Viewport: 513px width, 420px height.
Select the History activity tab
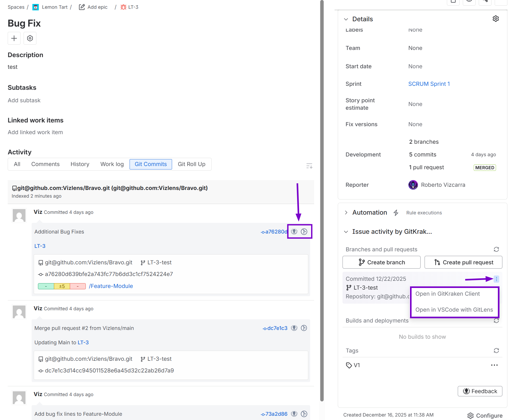80,164
